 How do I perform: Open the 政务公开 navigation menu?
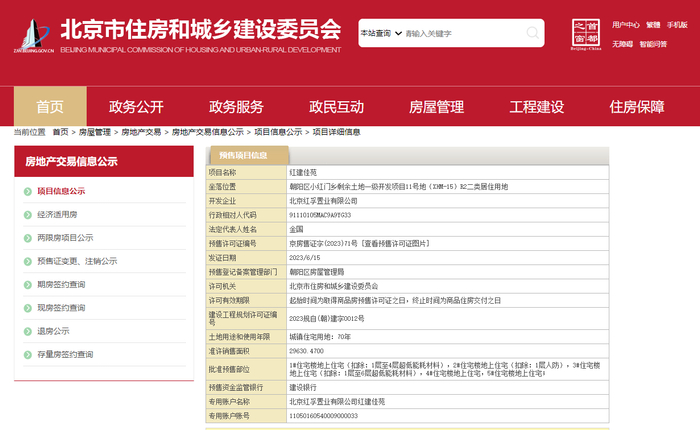point(136,107)
